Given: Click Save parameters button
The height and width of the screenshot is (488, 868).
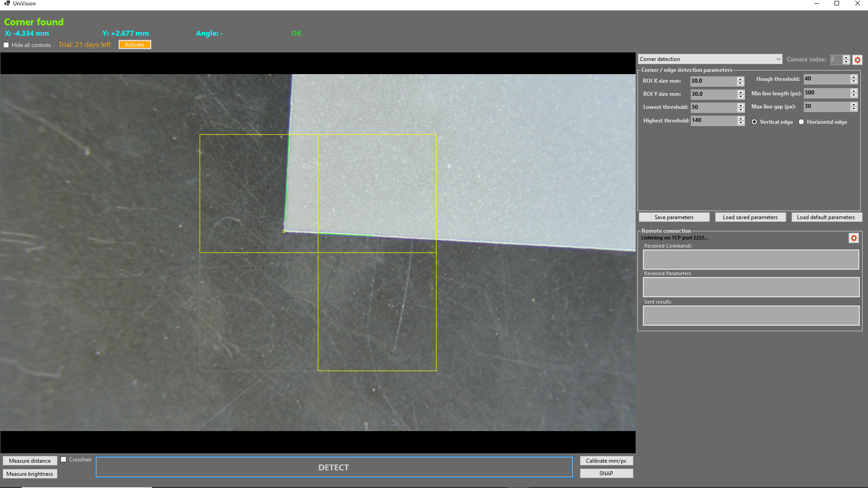Looking at the screenshot, I should [x=674, y=217].
